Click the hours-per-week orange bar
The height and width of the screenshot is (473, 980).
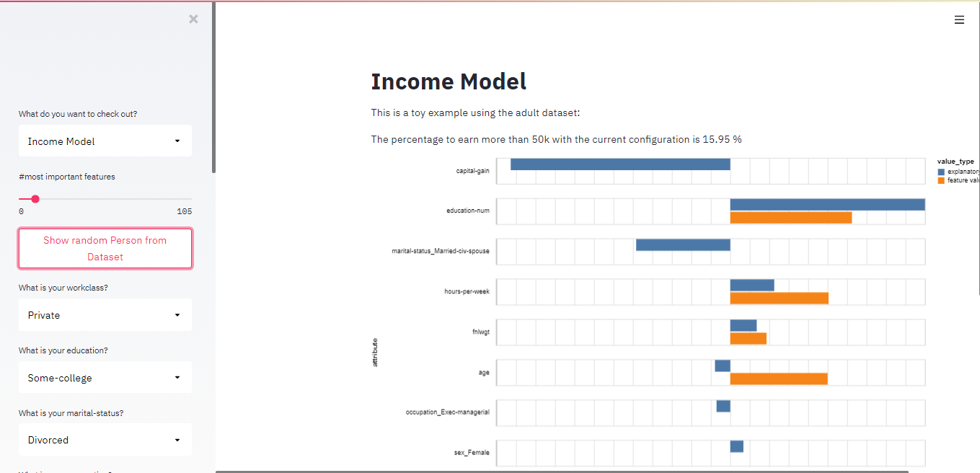pyautogui.click(x=780, y=298)
